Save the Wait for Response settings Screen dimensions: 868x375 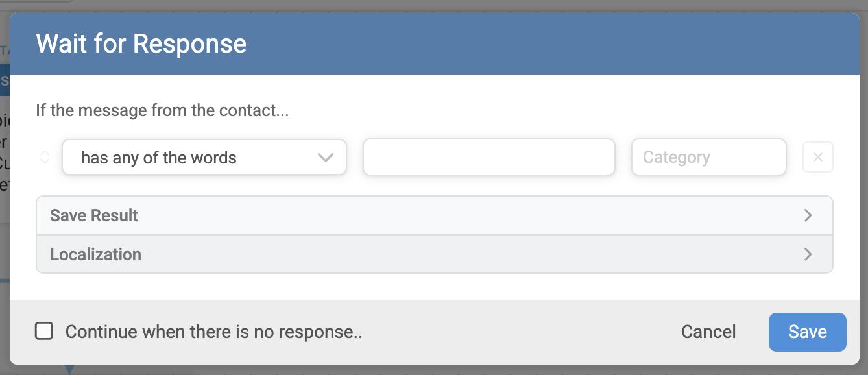point(808,332)
